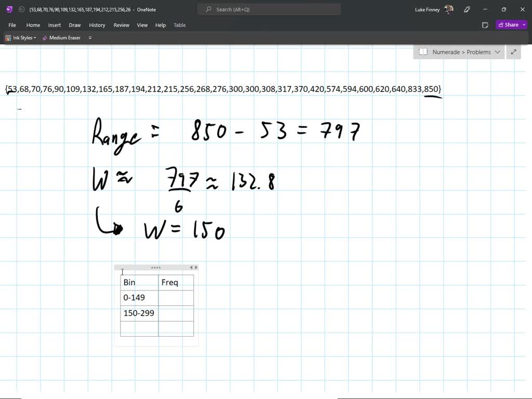This screenshot has width=532, height=399.
Task: Click the back navigation arrow beside the OneNote logo
Action: tap(21, 9)
